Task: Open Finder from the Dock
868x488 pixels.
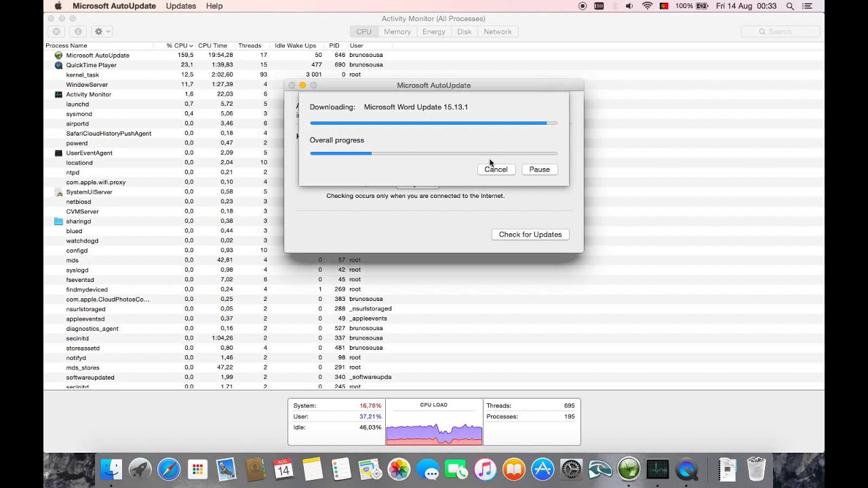Action: (111, 469)
